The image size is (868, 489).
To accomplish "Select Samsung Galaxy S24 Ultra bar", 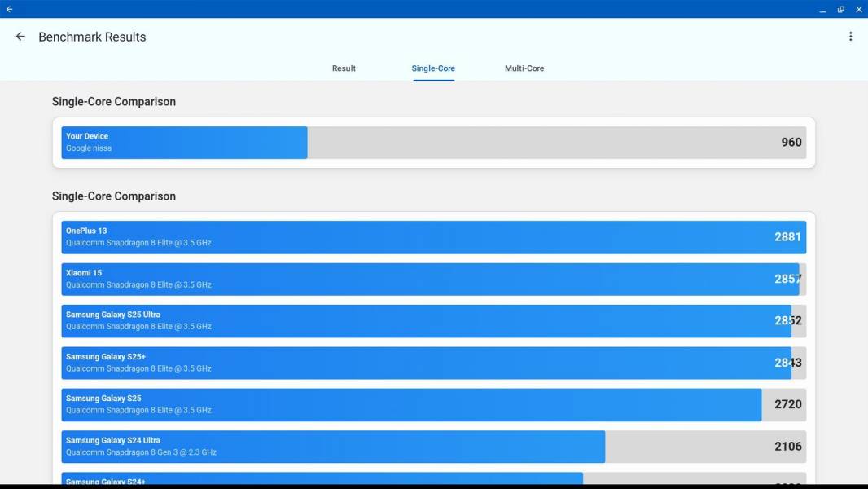I will 433,447.
